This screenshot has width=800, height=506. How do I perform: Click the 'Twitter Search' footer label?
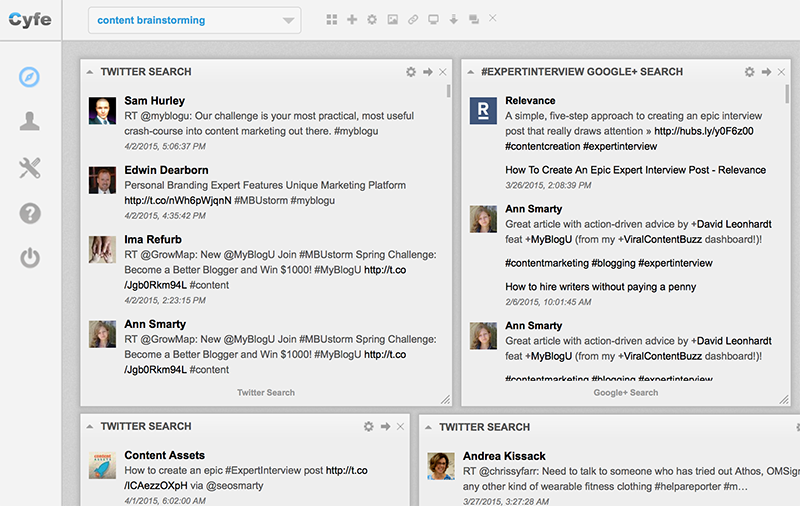click(x=266, y=393)
